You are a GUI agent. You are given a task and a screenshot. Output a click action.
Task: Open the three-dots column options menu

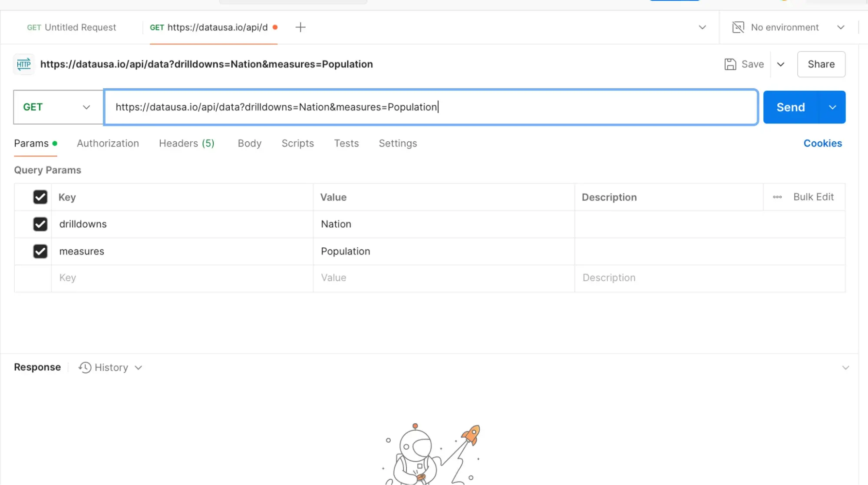777,197
